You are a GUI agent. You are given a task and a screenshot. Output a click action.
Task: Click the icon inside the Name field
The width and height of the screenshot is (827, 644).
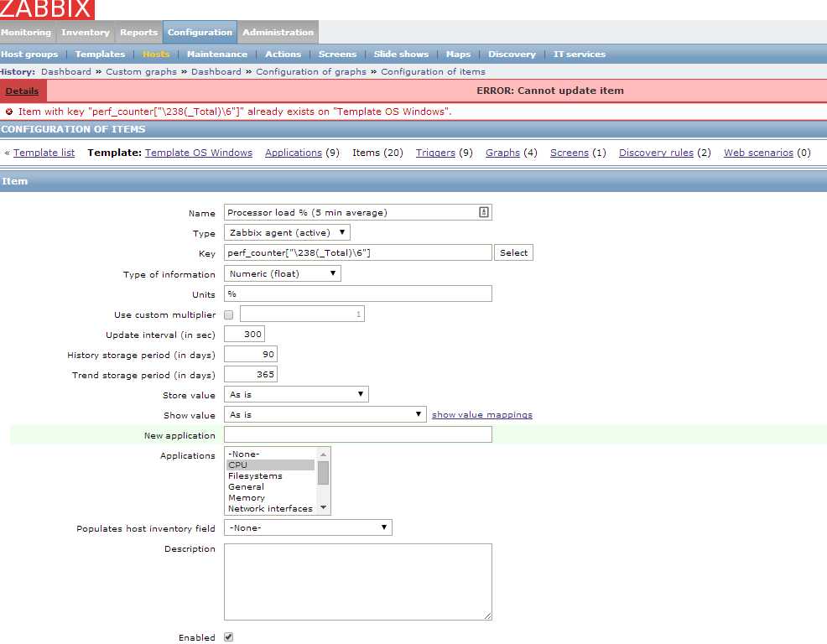tap(484, 212)
